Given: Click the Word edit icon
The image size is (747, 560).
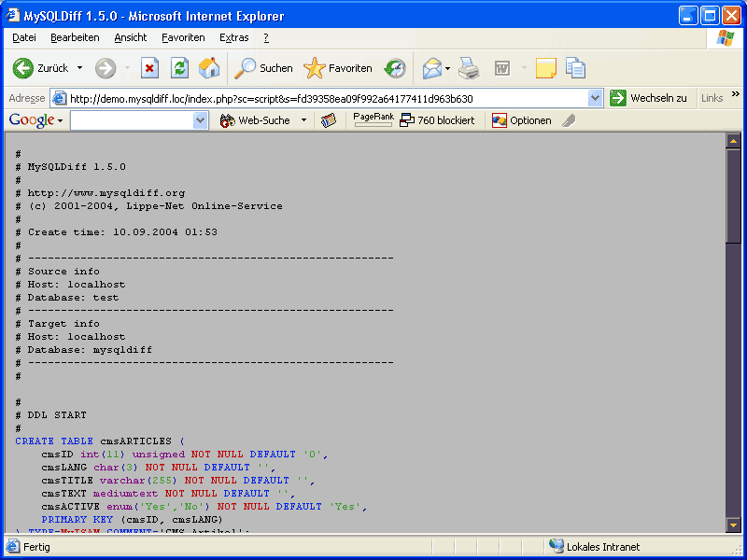Looking at the screenshot, I should pos(502,68).
